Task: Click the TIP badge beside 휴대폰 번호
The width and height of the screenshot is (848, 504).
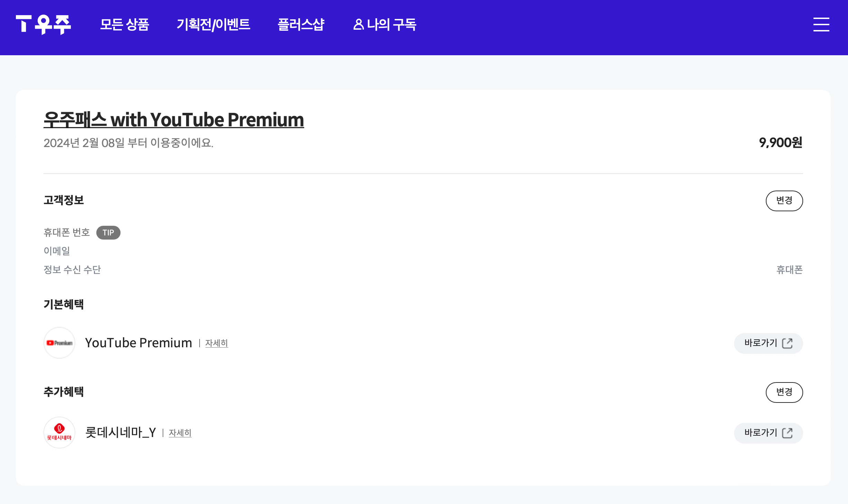Action: click(x=108, y=232)
